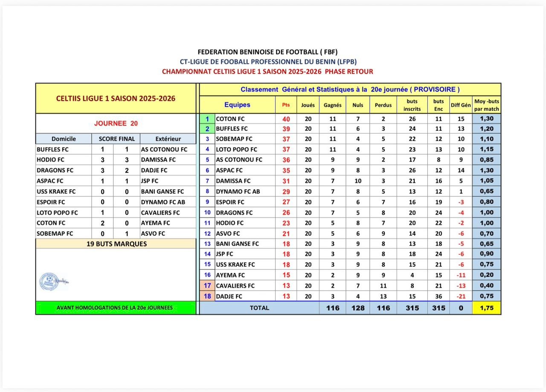
Task: Click rank number 17 beside CAVALIERS FC
Action: 207,286
